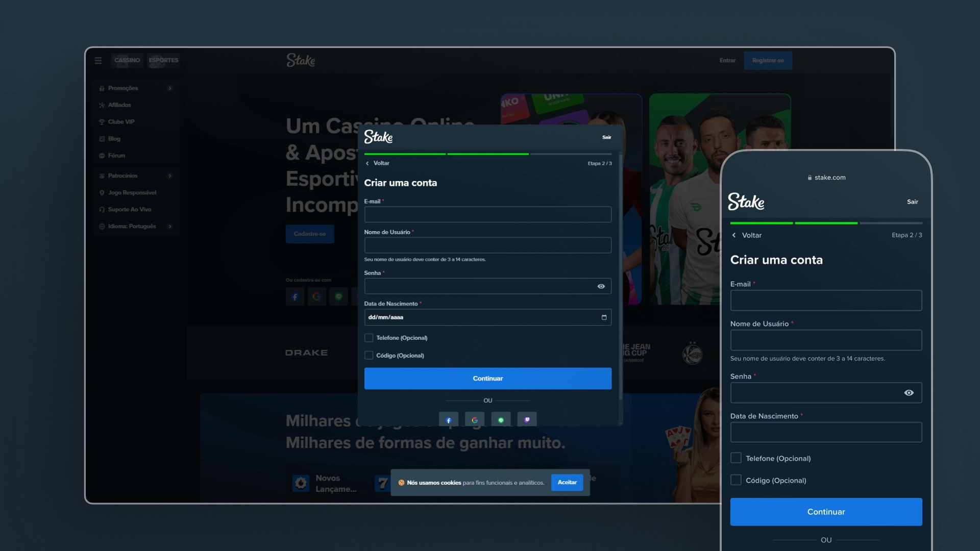Click Voltar back navigation link
This screenshot has width=980, height=551.
[x=378, y=163]
